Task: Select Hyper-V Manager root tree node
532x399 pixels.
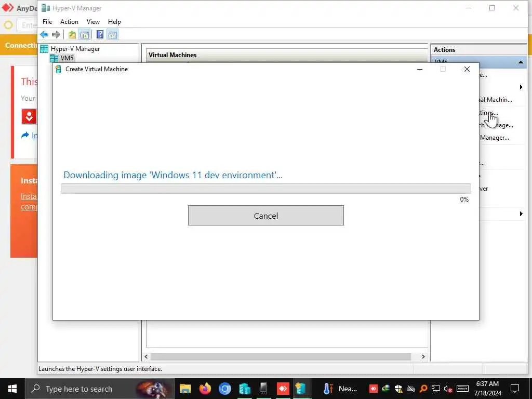Action: point(75,49)
